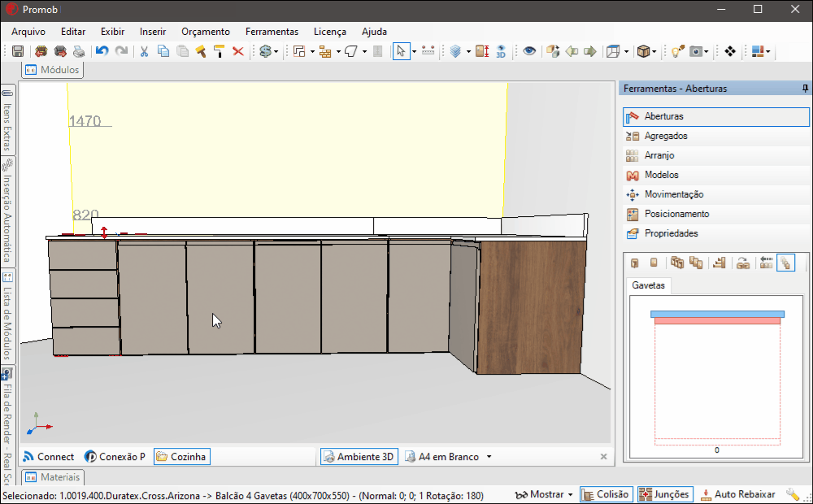This screenshot has width=813, height=504.
Task: Expand dropdown arrow next to select arrow
Action: point(414,51)
